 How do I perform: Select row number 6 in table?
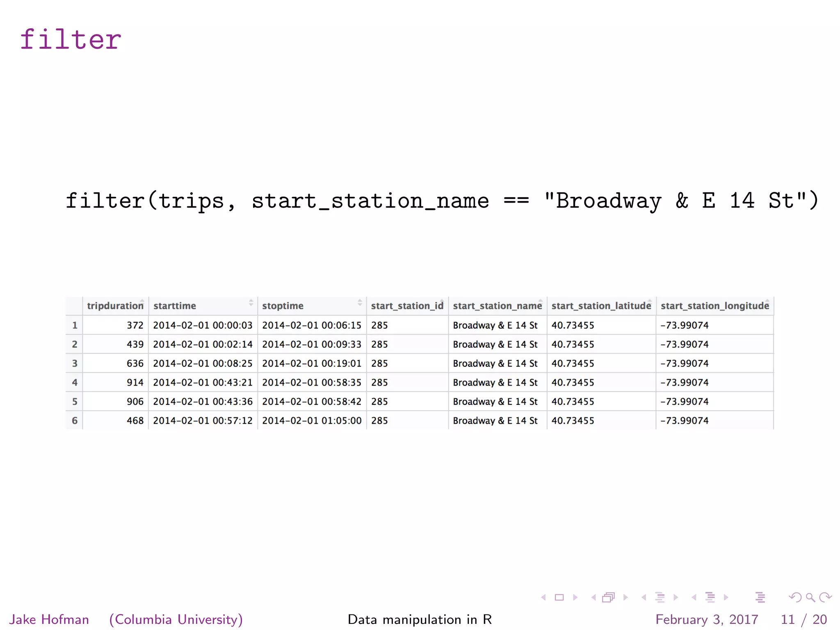(74, 420)
